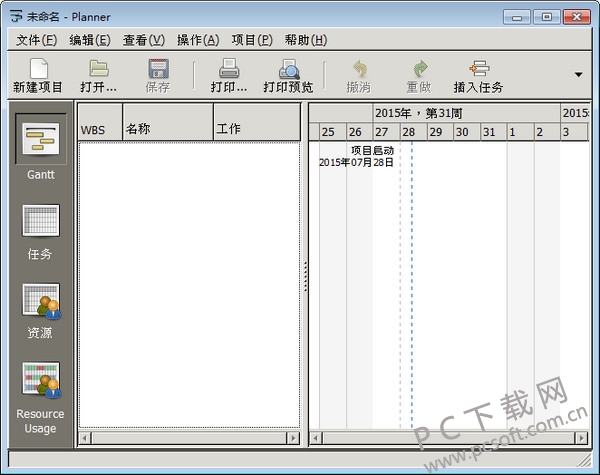This screenshot has width=600, height=475.
Task: Click the 打印 printer icon
Action: pyautogui.click(x=229, y=69)
